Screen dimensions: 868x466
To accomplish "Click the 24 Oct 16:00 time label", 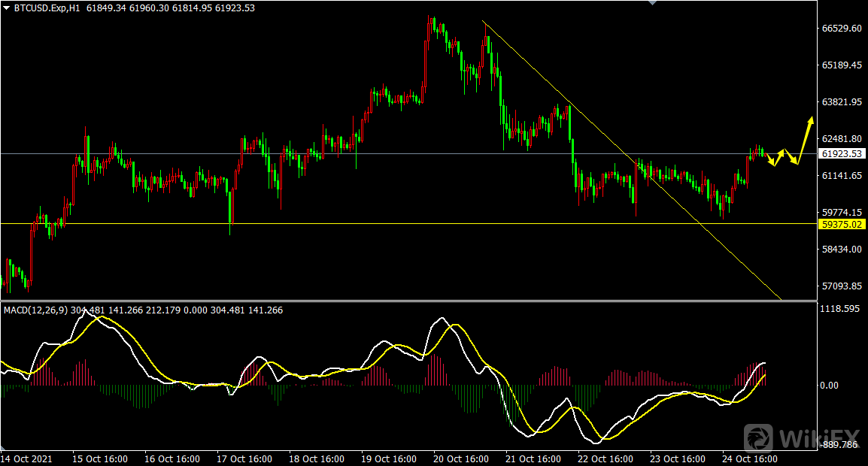I will point(750,458).
